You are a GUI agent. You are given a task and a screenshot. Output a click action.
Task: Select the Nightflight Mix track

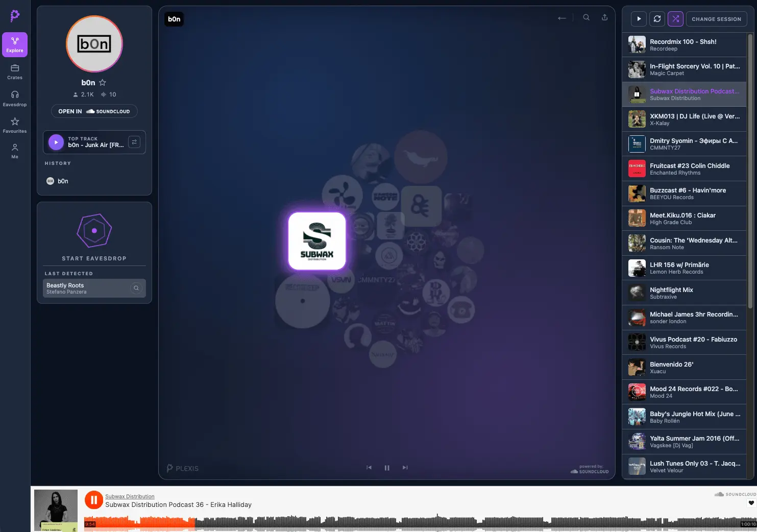(684, 293)
